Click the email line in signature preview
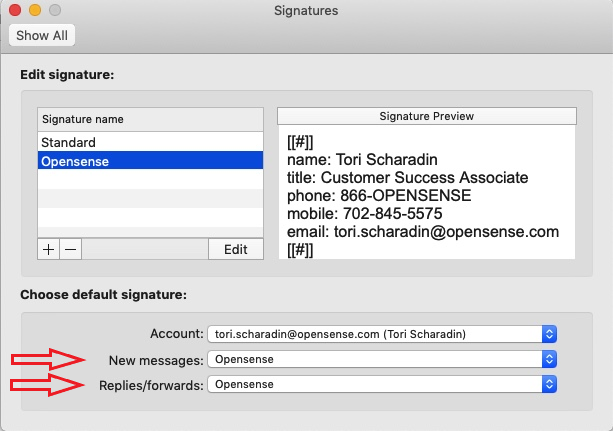613x431 pixels. (422, 232)
